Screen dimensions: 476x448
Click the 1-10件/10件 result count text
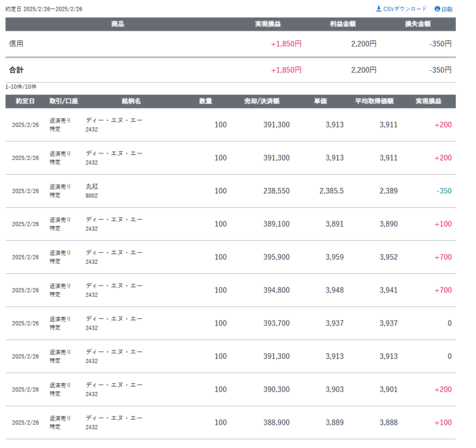(21, 87)
